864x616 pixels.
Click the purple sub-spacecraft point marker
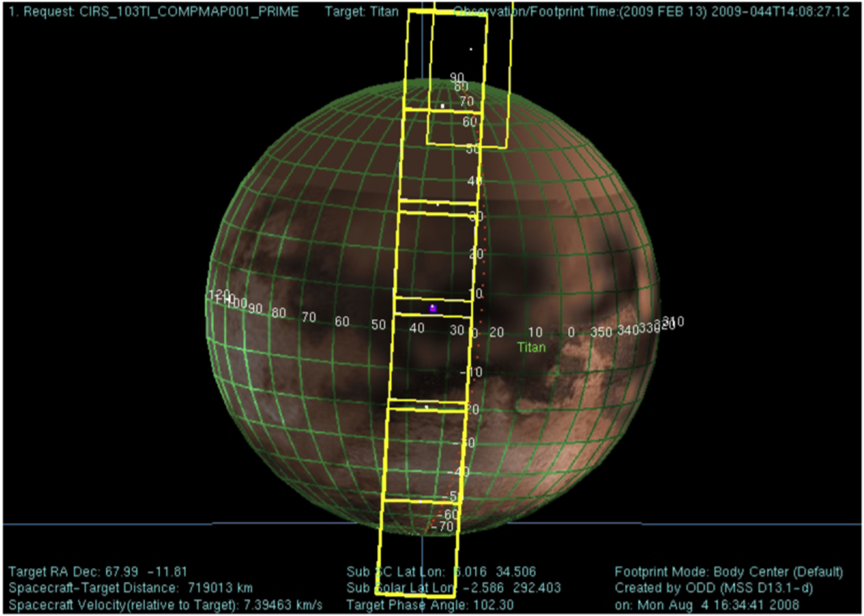(x=431, y=309)
